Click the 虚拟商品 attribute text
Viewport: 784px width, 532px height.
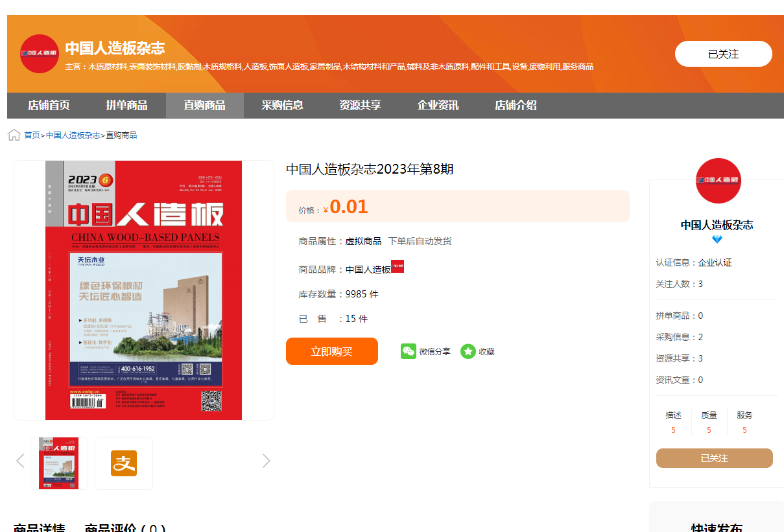363,241
